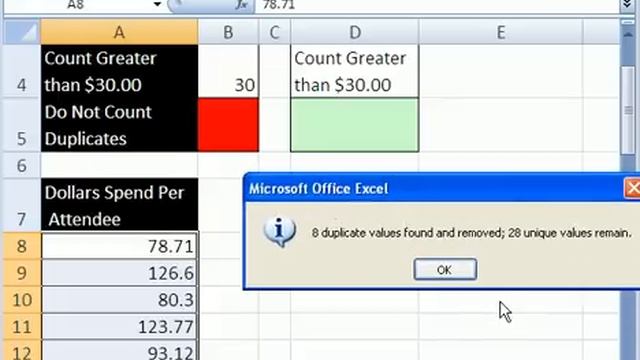Select column D header
640x360 pixels.
point(354,32)
